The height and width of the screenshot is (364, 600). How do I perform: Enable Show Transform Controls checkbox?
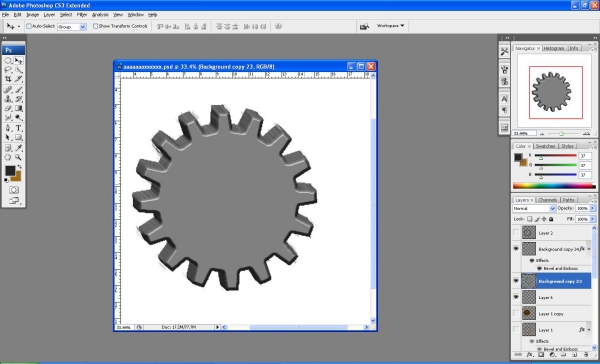[x=95, y=26]
